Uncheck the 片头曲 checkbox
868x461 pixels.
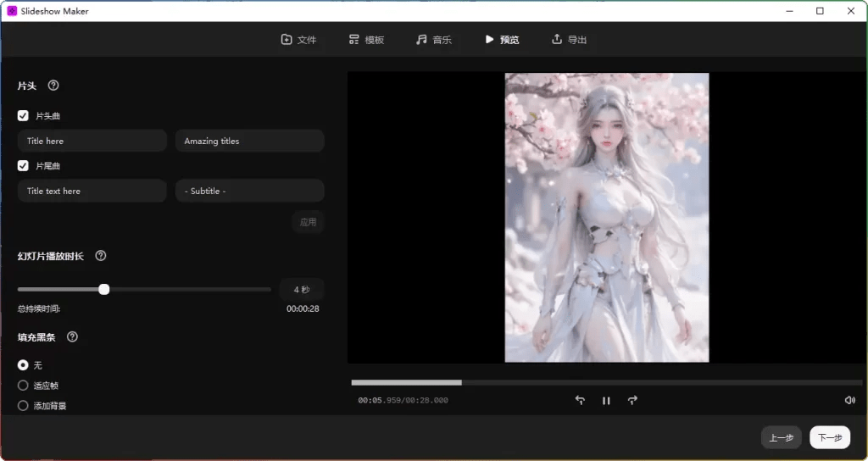tap(23, 116)
